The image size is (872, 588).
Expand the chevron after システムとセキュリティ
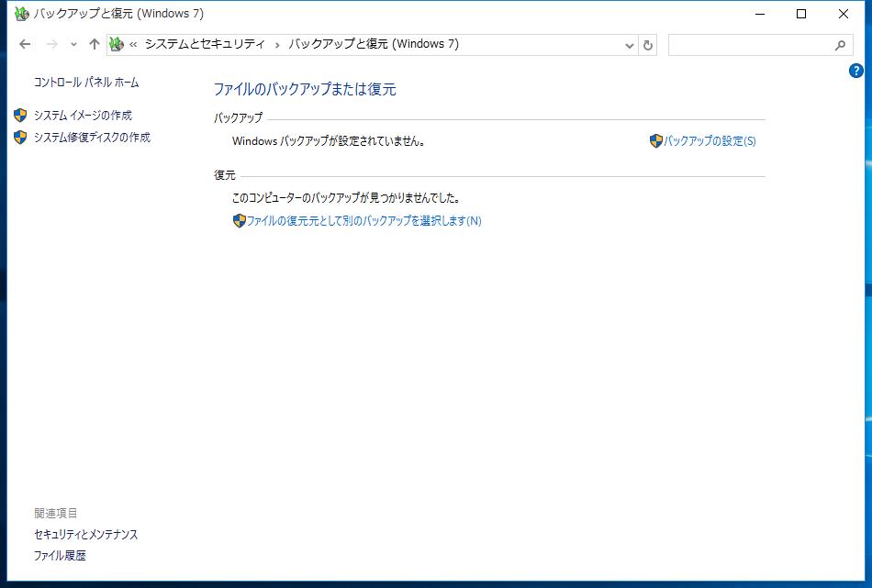tap(277, 44)
